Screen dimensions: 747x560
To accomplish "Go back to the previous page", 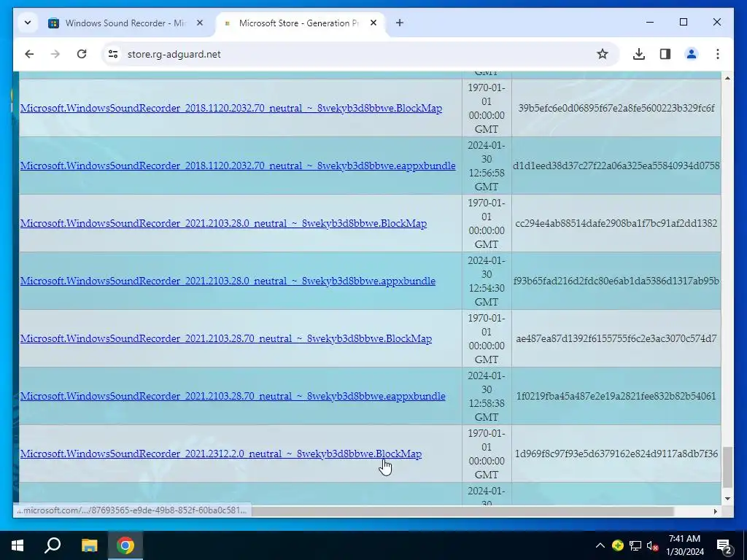I will click(29, 54).
